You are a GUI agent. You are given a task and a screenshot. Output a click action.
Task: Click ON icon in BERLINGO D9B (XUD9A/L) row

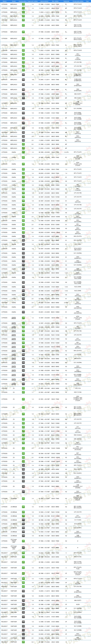(23, 103)
